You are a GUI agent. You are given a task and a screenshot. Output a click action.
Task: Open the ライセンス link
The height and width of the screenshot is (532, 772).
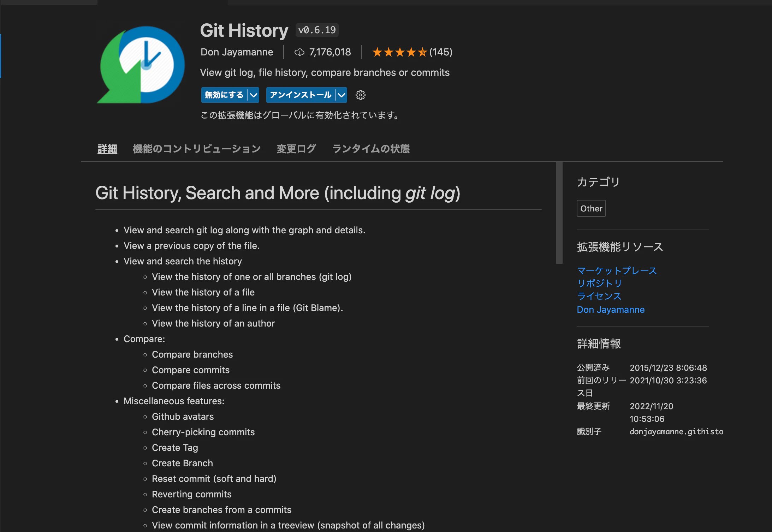tap(599, 296)
